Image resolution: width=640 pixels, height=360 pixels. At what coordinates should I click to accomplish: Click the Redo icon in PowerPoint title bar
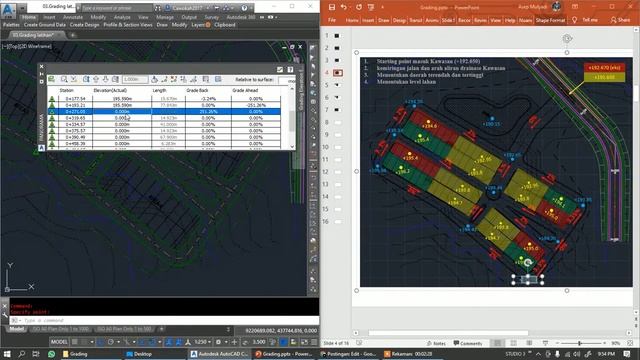point(358,7)
